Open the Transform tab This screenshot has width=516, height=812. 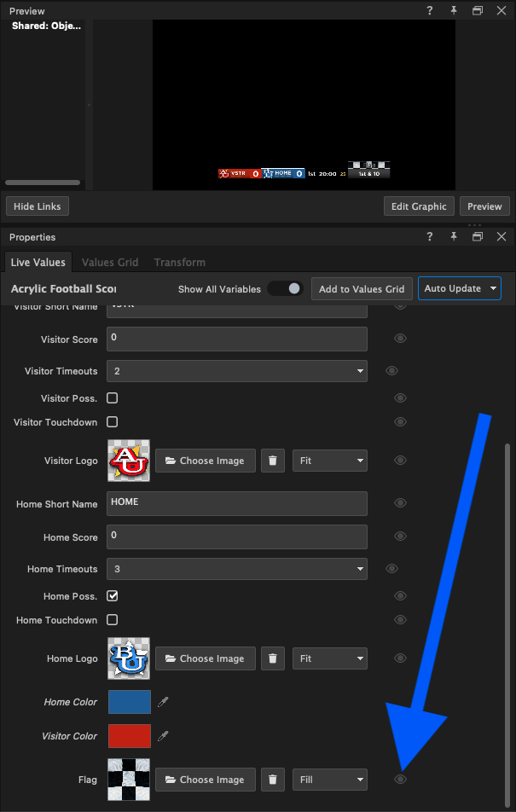[x=179, y=263]
